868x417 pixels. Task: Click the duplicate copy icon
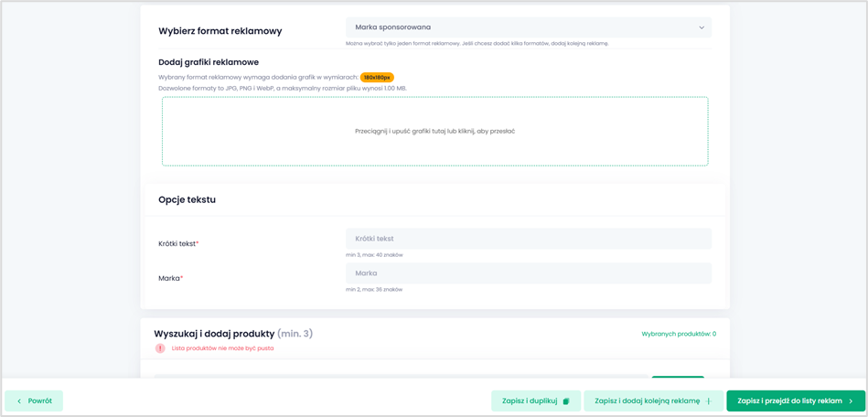(566, 401)
